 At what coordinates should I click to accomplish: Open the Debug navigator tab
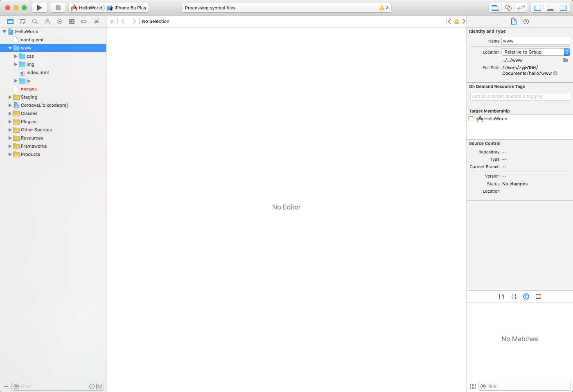tap(72, 21)
